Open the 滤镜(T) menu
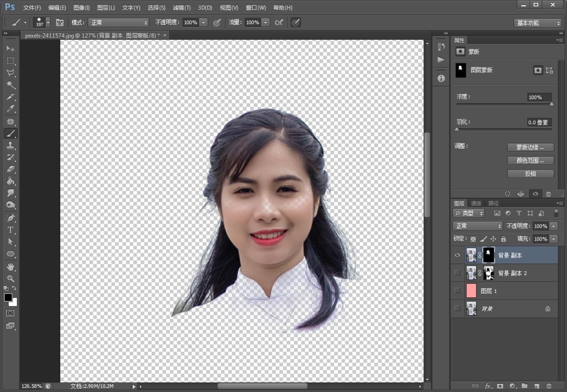The width and height of the screenshot is (567, 392). [182, 8]
